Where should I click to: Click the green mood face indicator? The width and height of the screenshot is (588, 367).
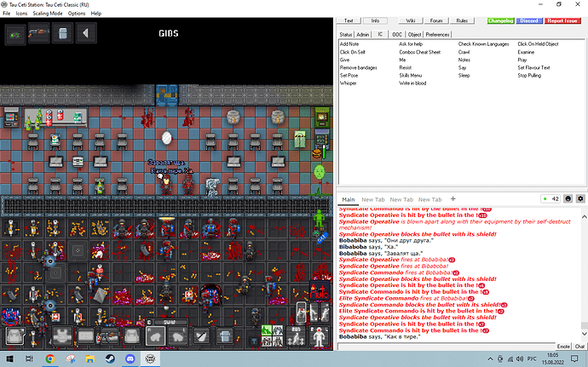319,172
